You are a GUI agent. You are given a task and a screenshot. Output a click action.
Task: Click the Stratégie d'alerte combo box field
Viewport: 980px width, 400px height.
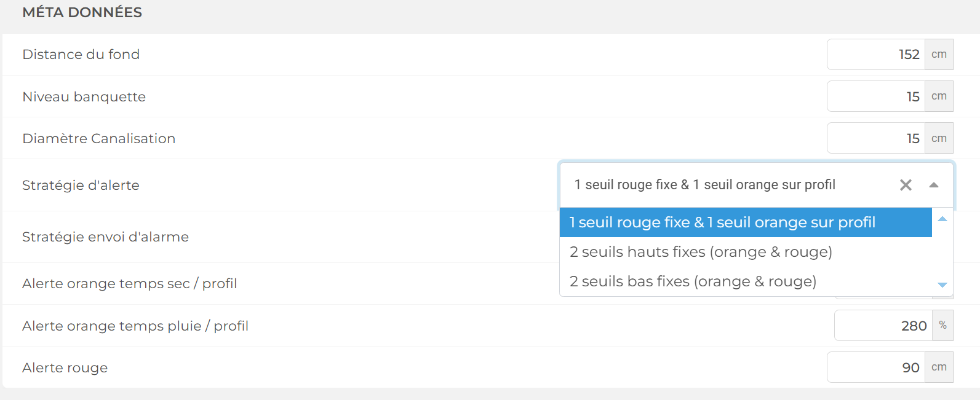(726, 185)
